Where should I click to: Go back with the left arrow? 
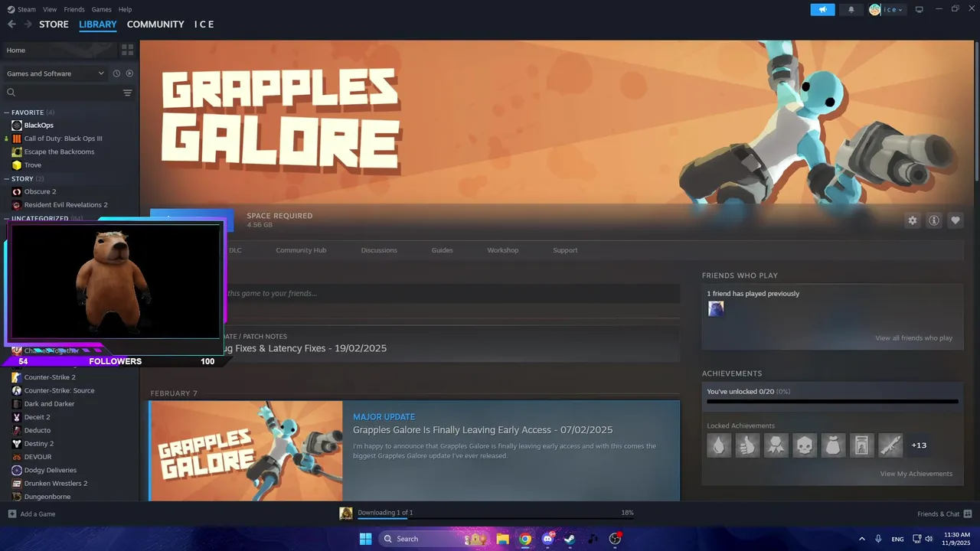[x=11, y=24]
